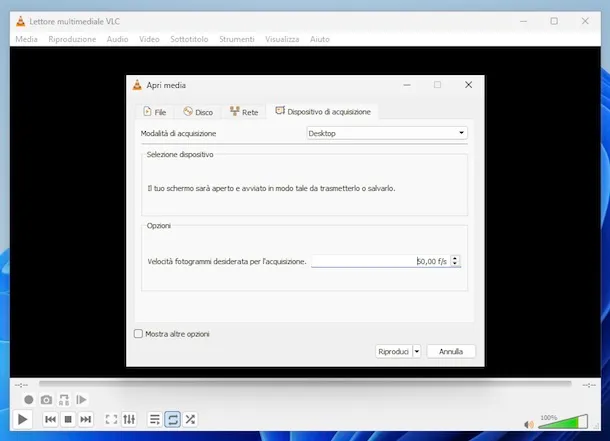Image resolution: width=610 pixels, height=441 pixels.
Task: Switch to the Disco tab
Action: coord(198,112)
